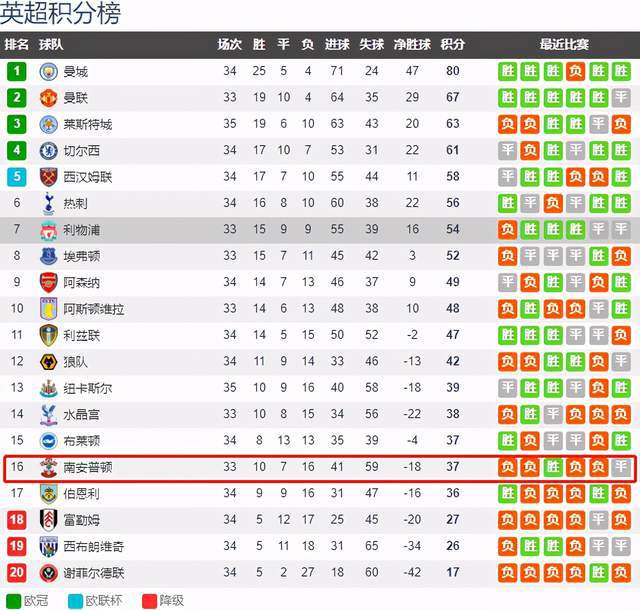Click the red 降级 legend swatch
The height and width of the screenshot is (610, 640).
coord(149,601)
